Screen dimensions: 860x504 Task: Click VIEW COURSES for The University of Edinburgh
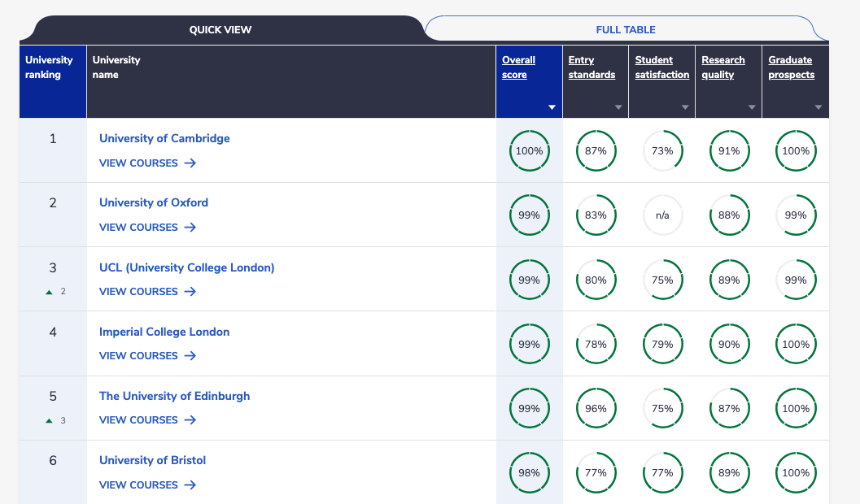click(x=138, y=419)
